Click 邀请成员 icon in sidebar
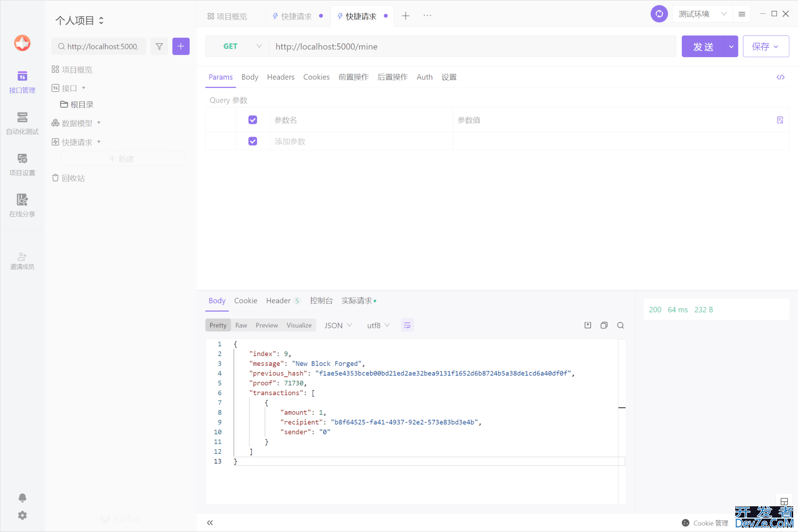The width and height of the screenshot is (798, 532). tap(22, 261)
